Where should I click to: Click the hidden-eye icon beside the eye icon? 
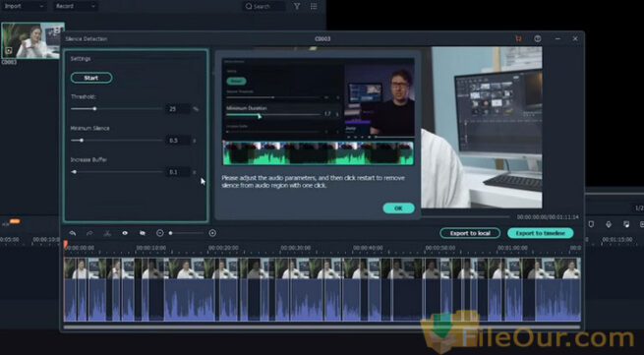tap(143, 233)
